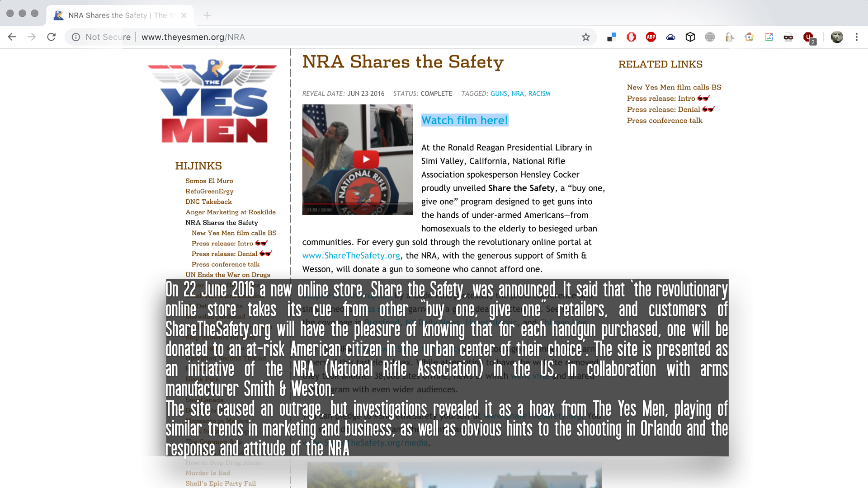Click the NRA Shares the Safety page title
The width and height of the screenshot is (868, 488).
pos(403,62)
